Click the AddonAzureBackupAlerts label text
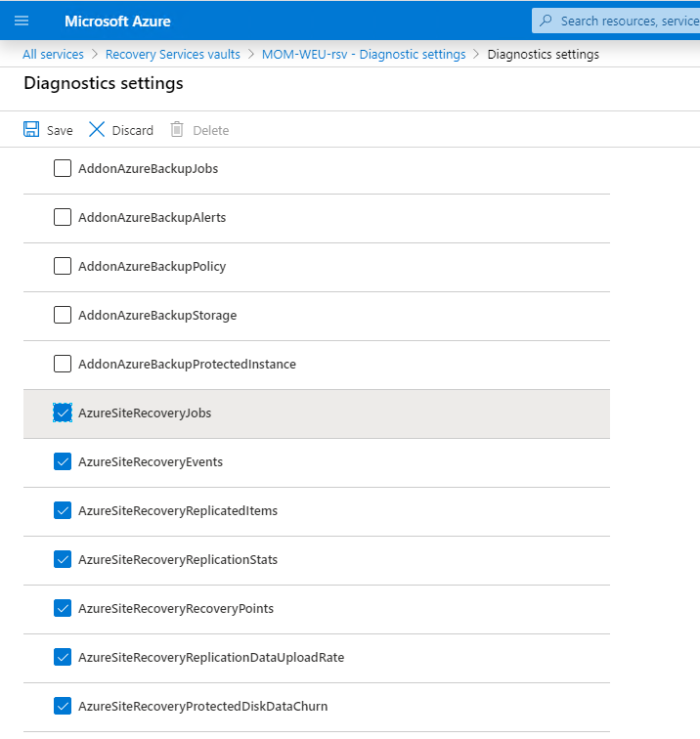This screenshot has height=739, width=700. coord(152,218)
